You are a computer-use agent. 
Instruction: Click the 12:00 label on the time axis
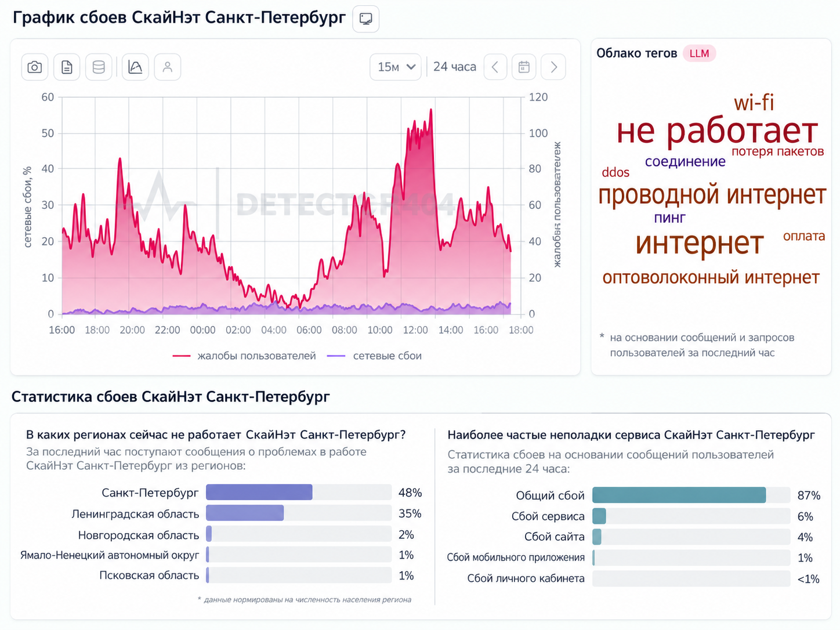(x=415, y=330)
